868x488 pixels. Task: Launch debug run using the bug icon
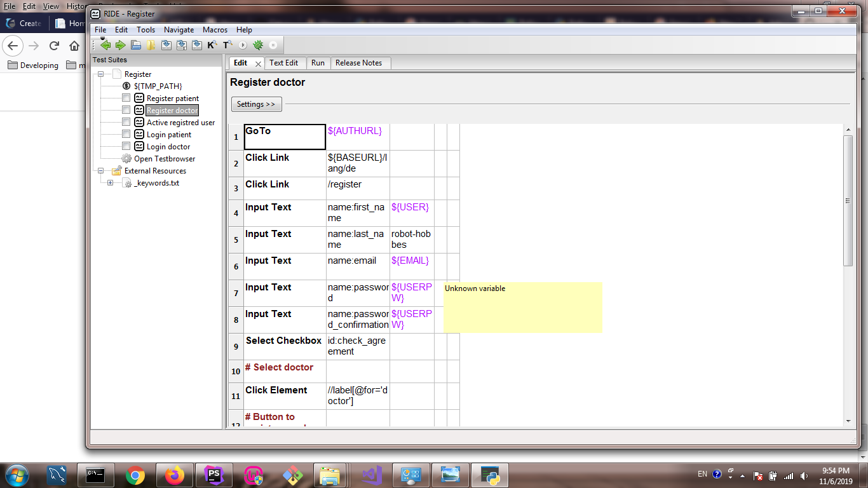[257, 44]
